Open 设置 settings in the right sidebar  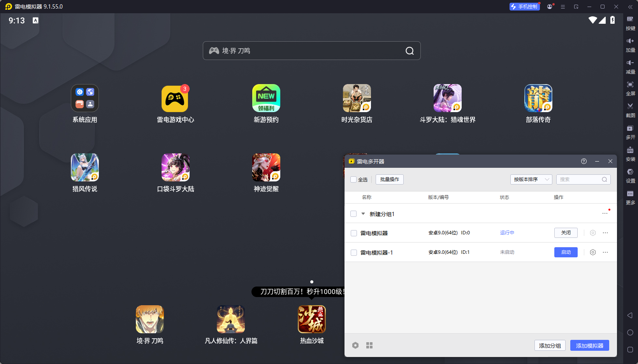[630, 176]
